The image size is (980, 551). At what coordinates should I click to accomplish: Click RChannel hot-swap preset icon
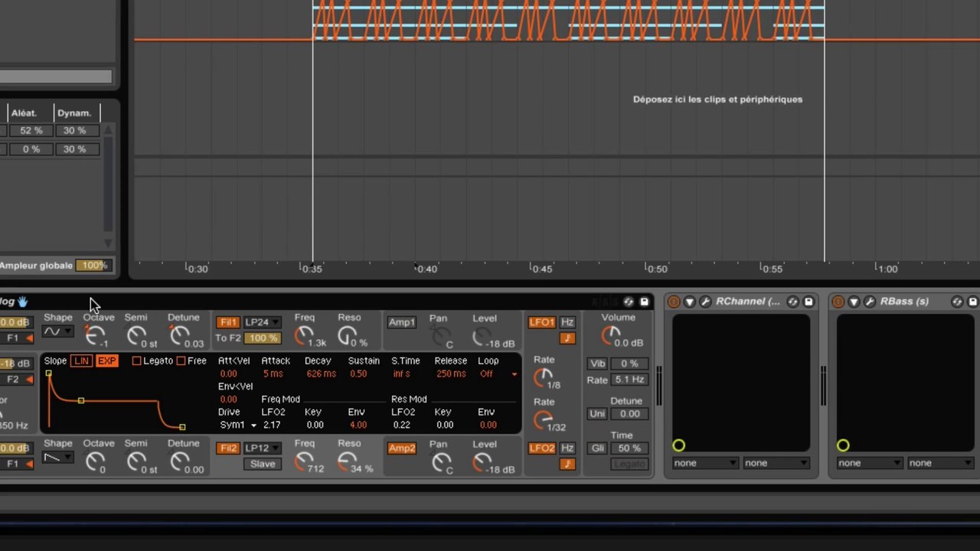click(x=793, y=302)
